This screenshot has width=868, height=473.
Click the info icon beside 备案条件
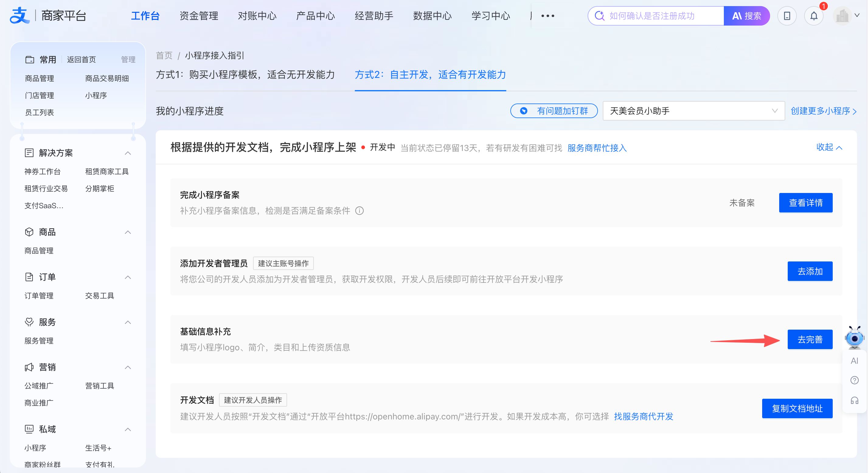coord(359,211)
